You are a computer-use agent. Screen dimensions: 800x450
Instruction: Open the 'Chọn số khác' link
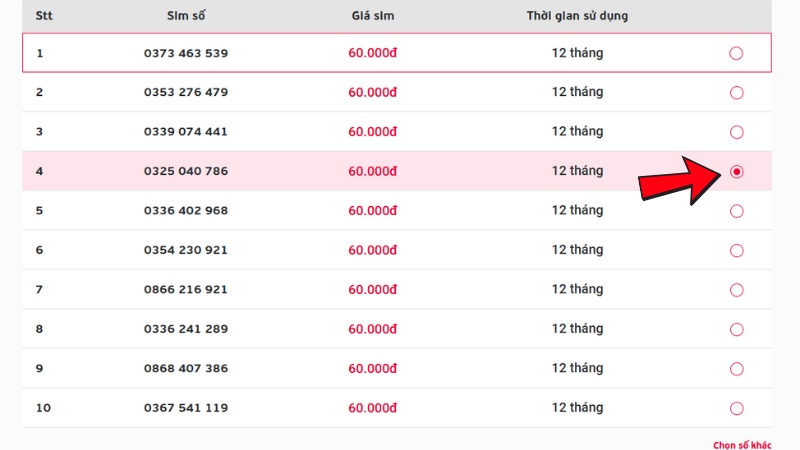742,445
